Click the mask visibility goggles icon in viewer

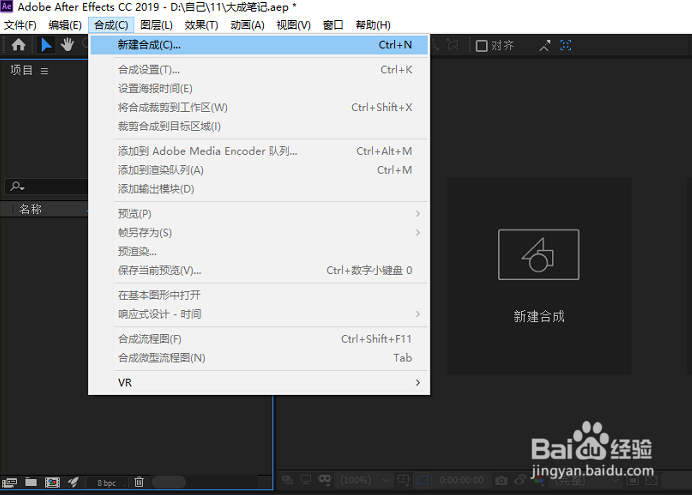coord(325,480)
